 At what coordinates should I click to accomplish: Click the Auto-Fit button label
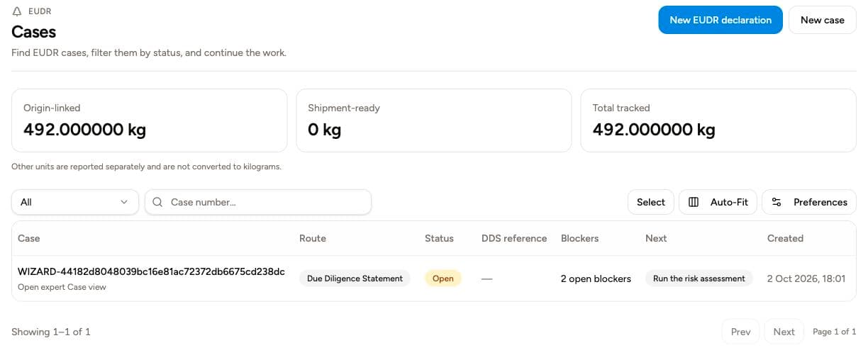pos(729,202)
